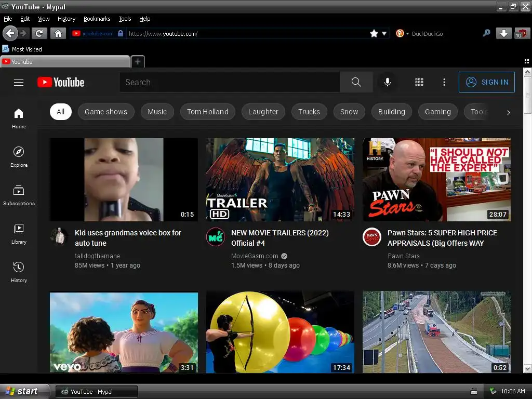Go to Home in YouTube sidebar
532x399 pixels.
click(19, 119)
